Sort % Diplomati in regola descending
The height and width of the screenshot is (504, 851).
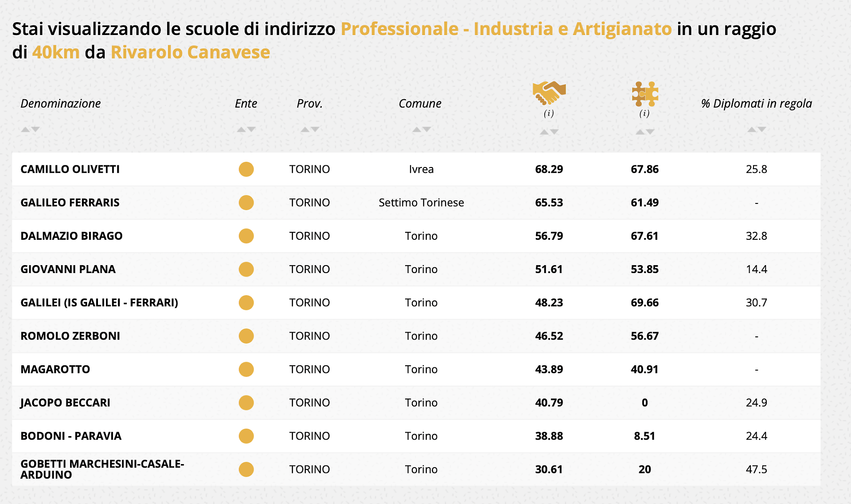[x=762, y=129]
